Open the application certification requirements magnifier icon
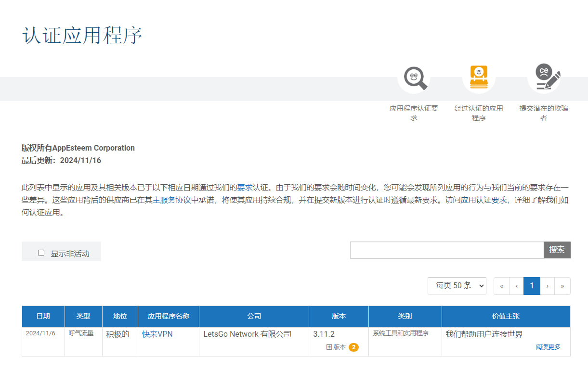588x369 pixels. tap(415, 78)
